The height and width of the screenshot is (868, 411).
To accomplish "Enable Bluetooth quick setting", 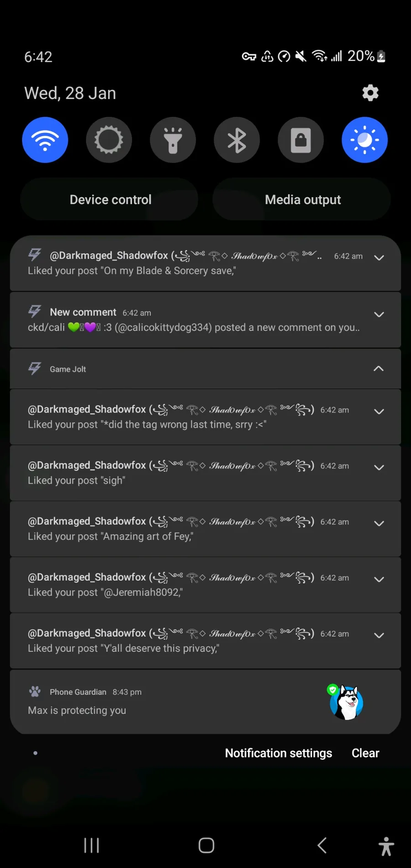I will click(237, 140).
